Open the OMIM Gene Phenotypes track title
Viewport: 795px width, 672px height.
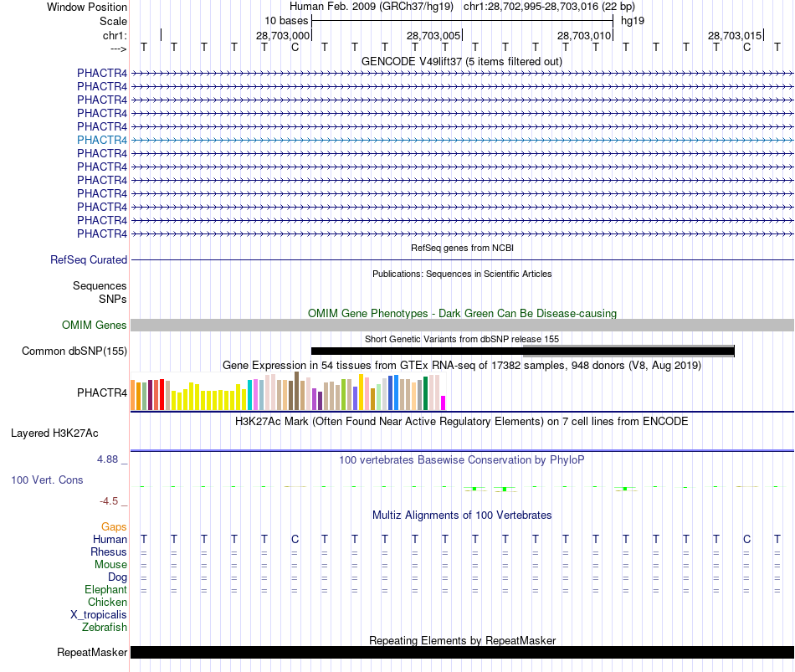[462, 314]
